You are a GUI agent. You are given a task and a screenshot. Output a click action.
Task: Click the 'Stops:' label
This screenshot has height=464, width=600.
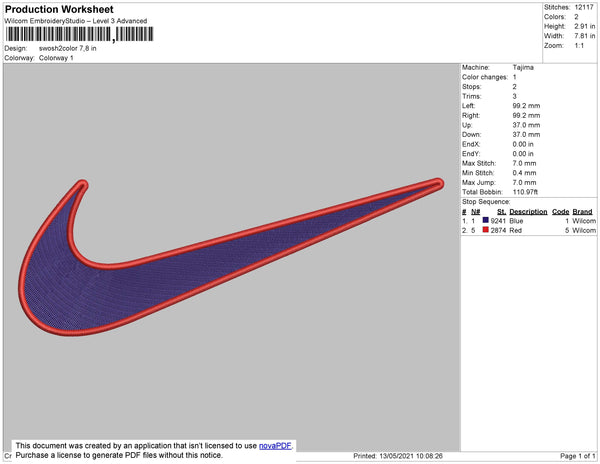click(x=472, y=86)
